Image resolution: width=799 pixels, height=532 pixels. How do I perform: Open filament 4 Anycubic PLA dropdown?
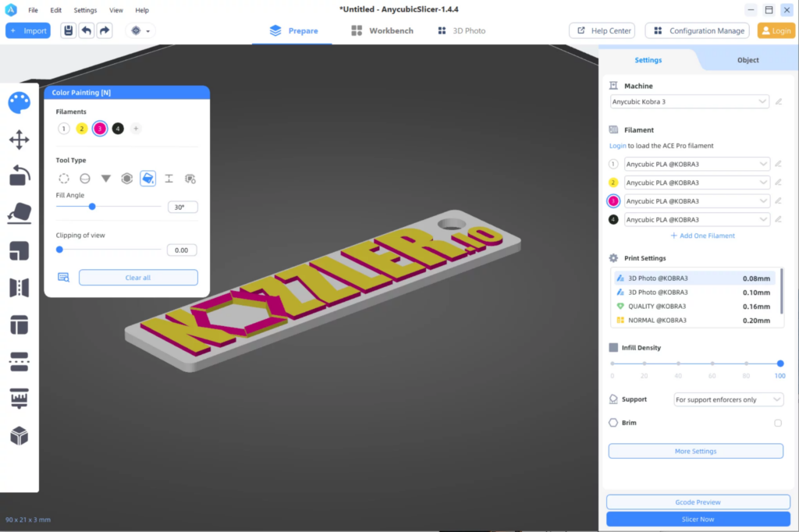point(697,220)
